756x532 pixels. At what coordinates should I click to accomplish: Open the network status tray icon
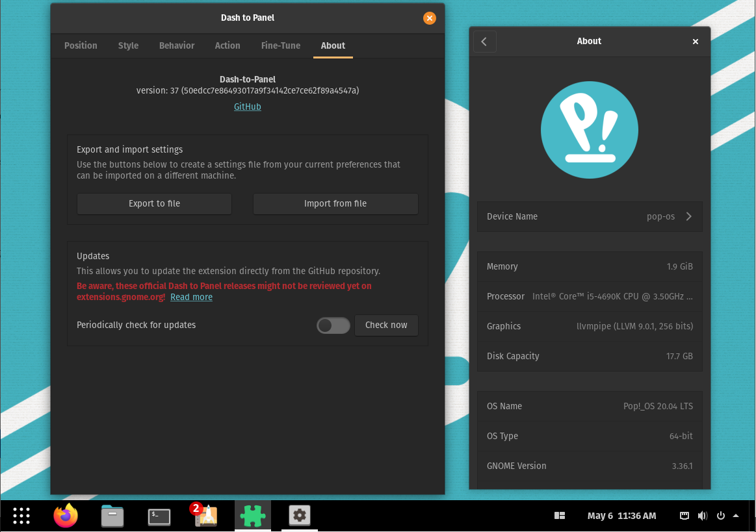pos(684,516)
